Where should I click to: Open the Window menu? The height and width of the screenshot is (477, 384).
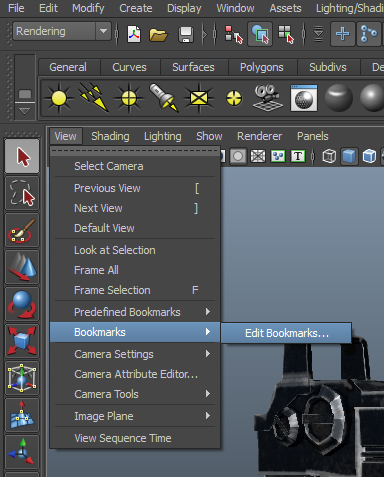point(235,8)
